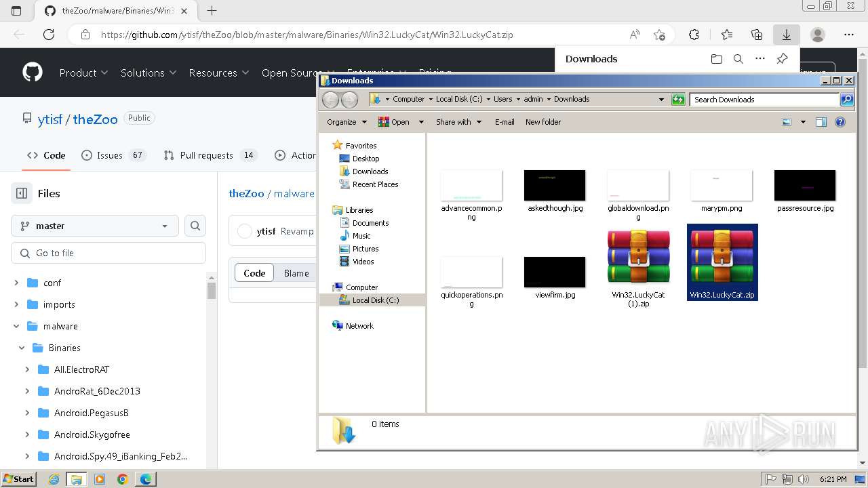Open Share with dropdown in Explorer

click(459, 122)
